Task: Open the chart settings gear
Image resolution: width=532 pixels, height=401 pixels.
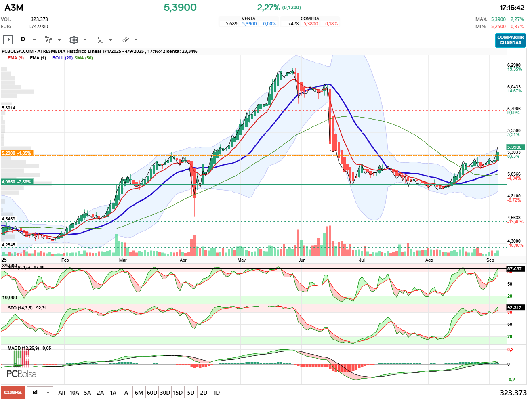Action: (74, 40)
